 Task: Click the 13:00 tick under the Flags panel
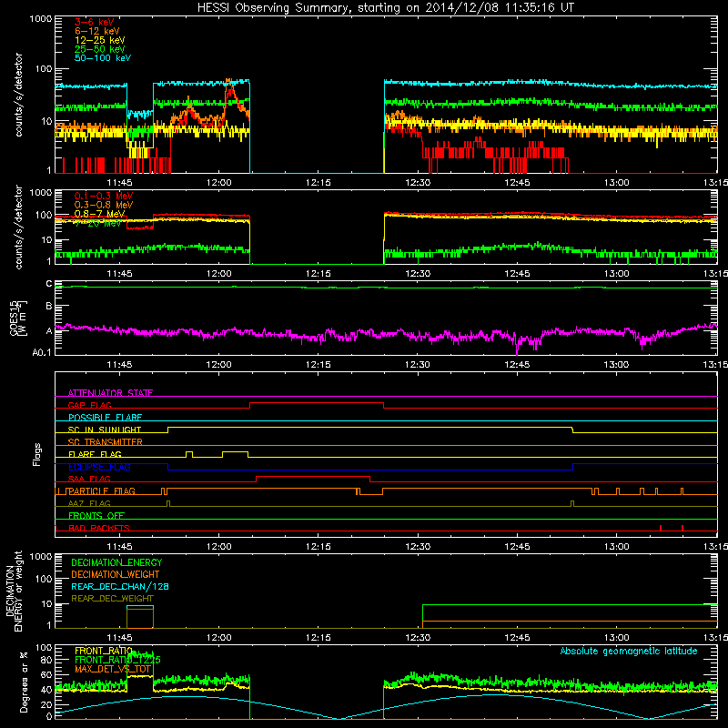pyautogui.click(x=616, y=547)
